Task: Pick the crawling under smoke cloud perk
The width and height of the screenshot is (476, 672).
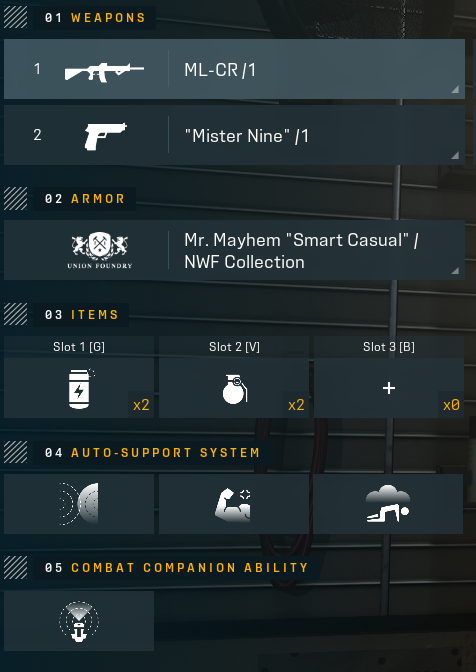Action: pos(388,504)
